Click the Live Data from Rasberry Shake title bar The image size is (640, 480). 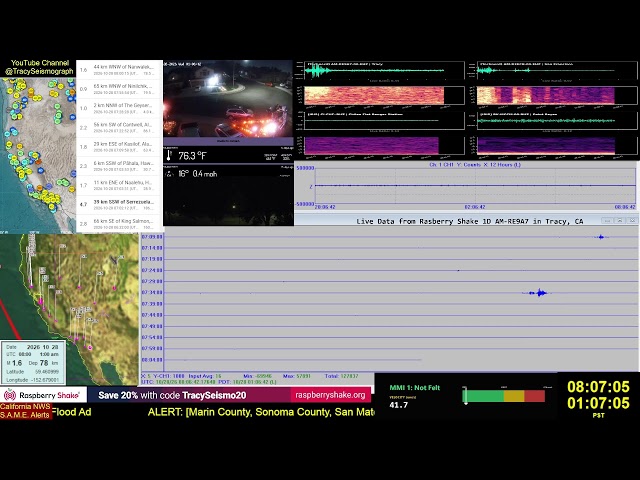pos(469,221)
